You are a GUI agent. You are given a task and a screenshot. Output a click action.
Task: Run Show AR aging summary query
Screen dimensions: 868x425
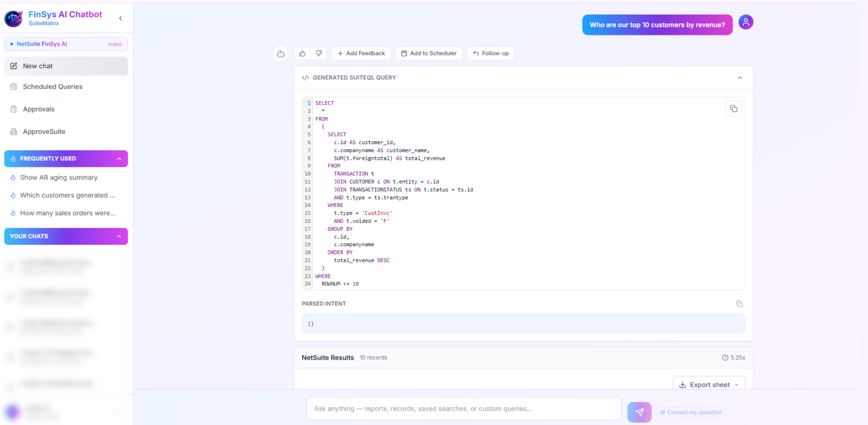[59, 177]
